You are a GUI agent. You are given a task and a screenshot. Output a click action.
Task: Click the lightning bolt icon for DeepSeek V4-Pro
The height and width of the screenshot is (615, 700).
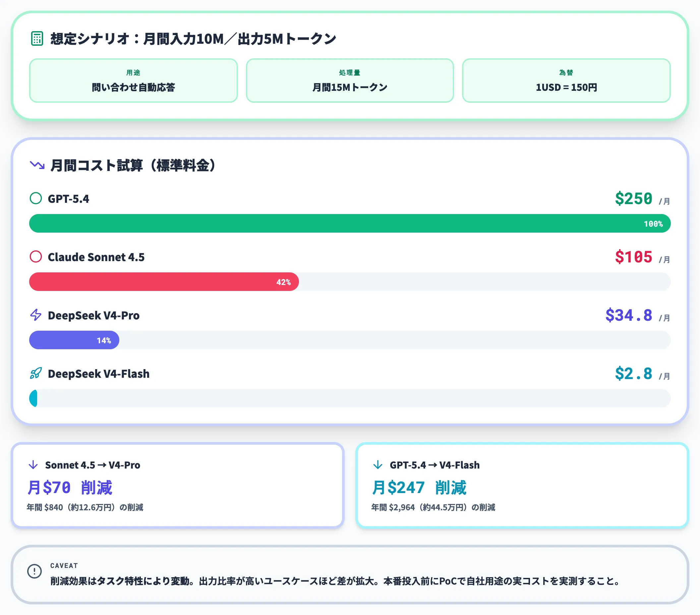35,315
